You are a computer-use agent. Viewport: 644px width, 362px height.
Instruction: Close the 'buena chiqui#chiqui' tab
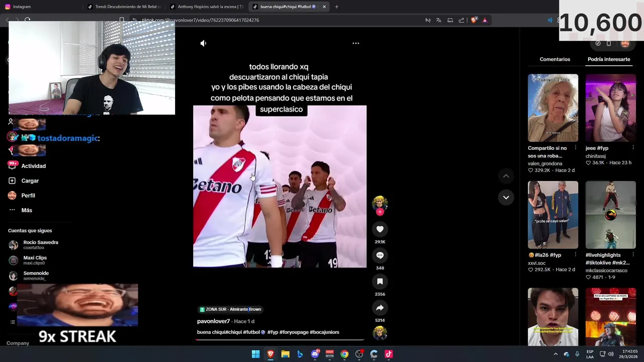tap(324, 7)
